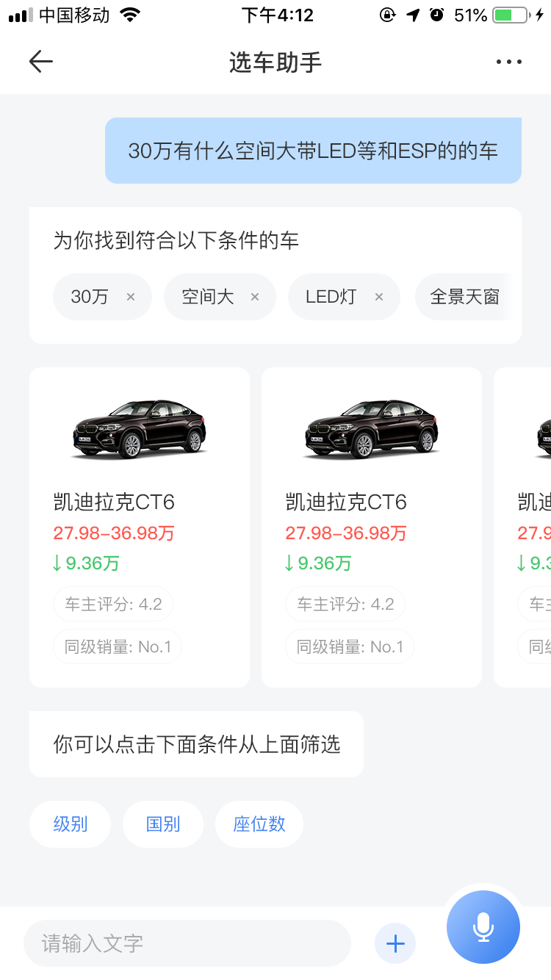The width and height of the screenshot is (551, 980).
Task: Tap the 9.36万 price drop on first card
Action: point(87,563)
